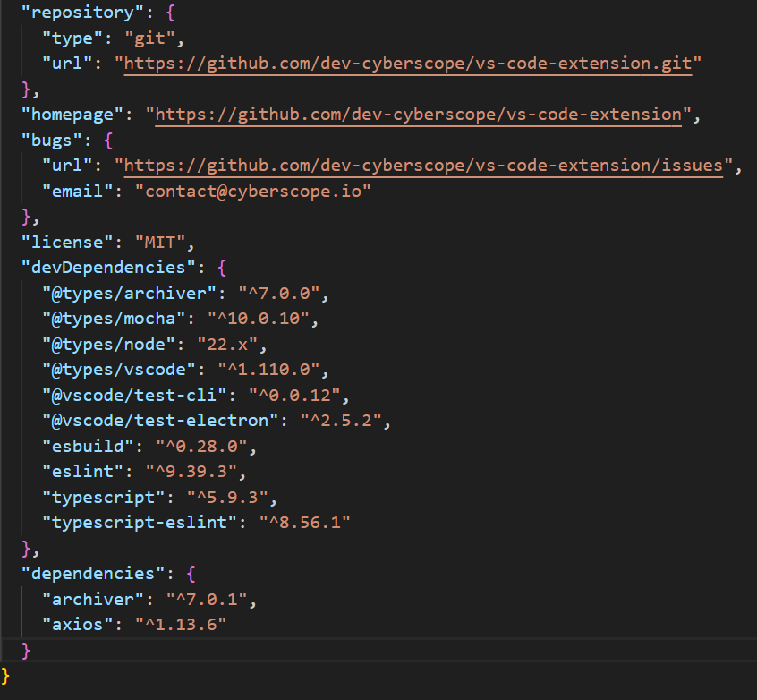This screenshot has height=700, width=757.
Task: Click the "git" value
Action: [x=149, y=38]
